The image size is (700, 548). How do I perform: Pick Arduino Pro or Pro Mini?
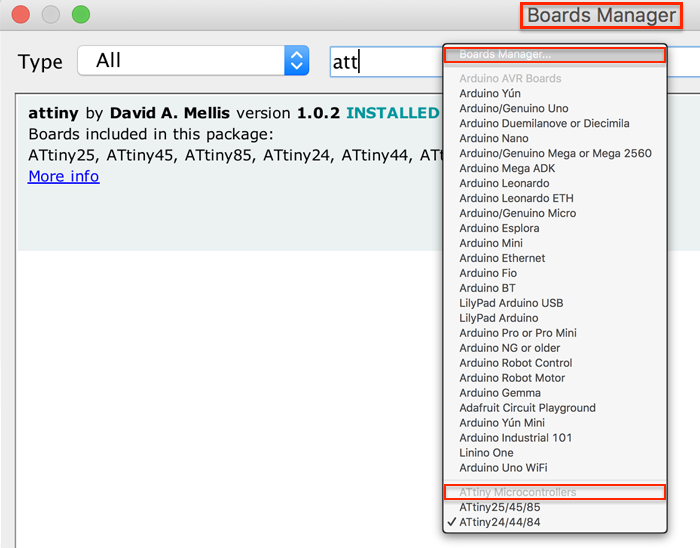pyautogui.click(x=555, y=333)
